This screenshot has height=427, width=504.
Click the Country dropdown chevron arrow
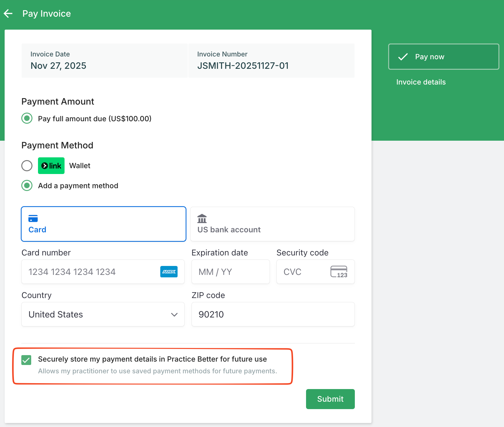174,315
